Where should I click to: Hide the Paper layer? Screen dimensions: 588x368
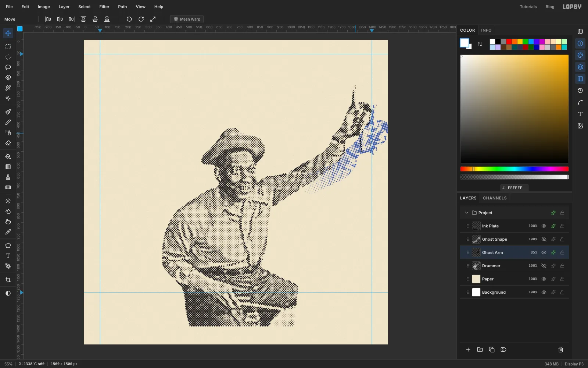[x=544, y=279]
